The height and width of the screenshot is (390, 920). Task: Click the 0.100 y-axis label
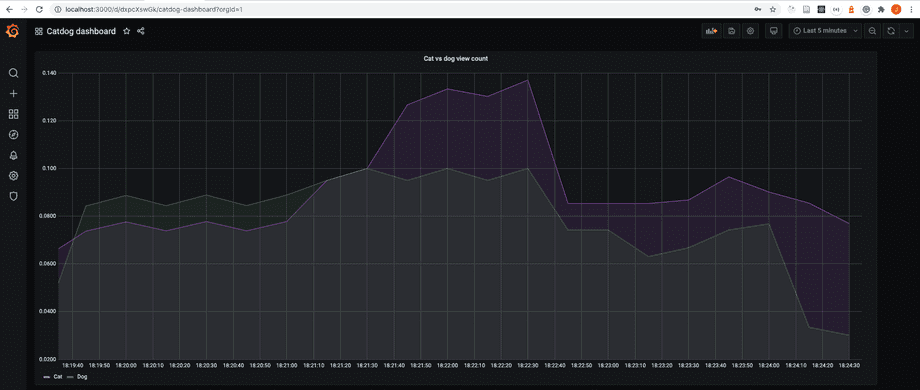(49, 168)
